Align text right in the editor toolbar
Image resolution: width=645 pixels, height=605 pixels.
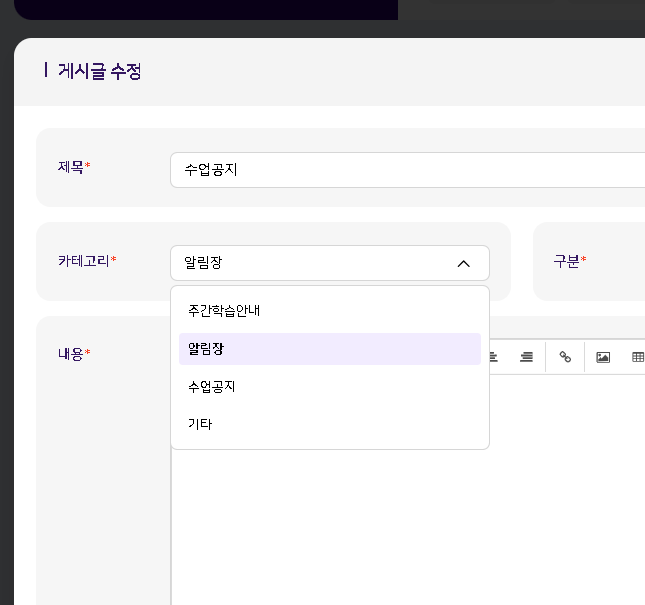point(526,357)
